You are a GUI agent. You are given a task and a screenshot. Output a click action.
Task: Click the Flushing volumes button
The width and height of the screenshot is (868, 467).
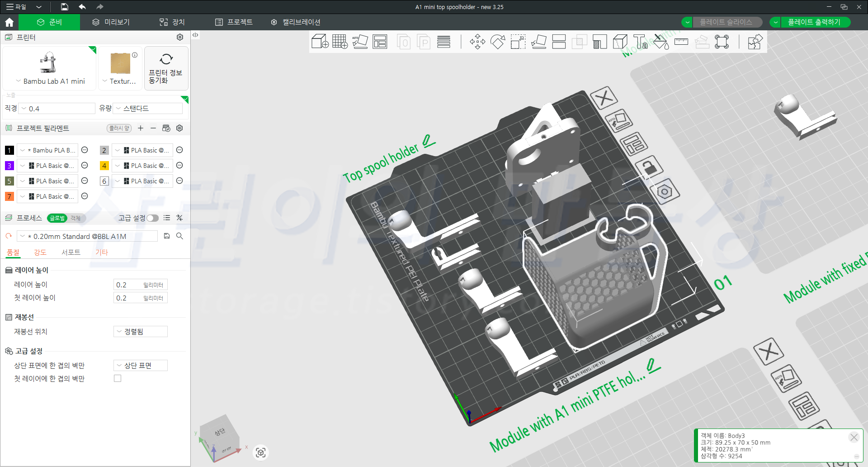(119, 128)
